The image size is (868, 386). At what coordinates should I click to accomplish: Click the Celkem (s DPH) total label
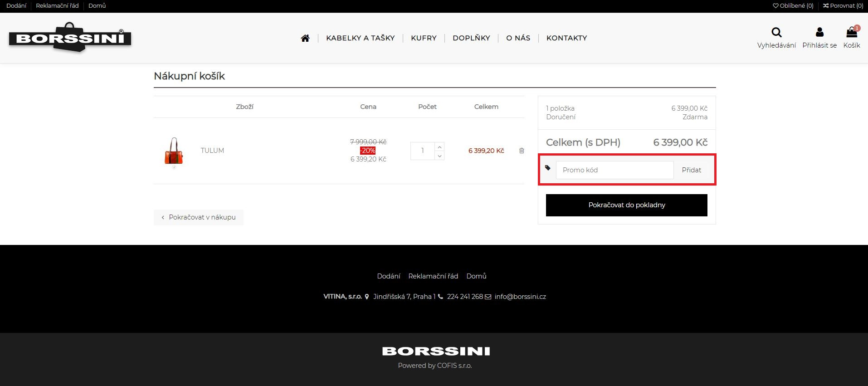583,142
